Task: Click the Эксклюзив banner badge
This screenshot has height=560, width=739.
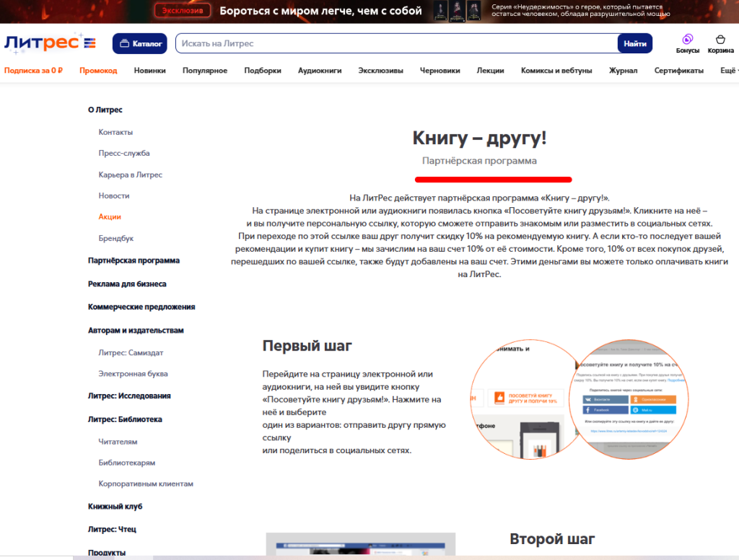Action: pyautogui.click(x=182, y=10)
